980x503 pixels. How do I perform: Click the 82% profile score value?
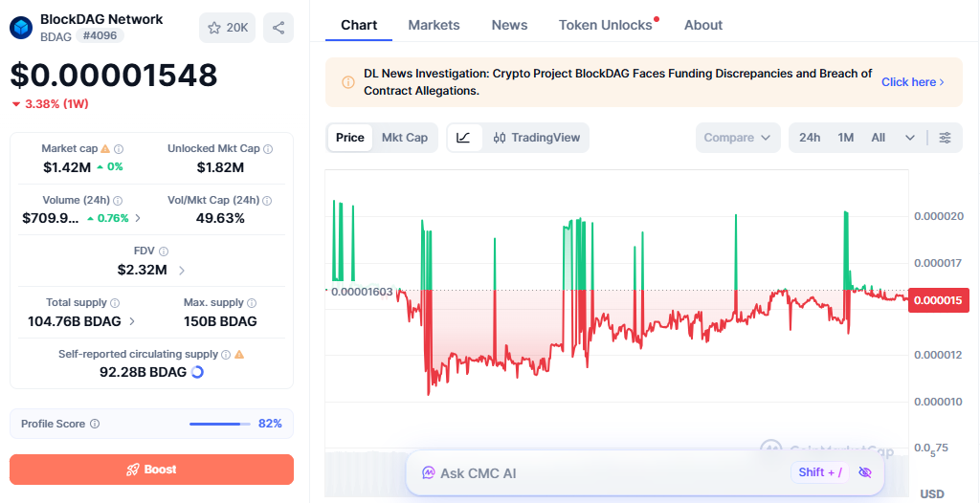[x=270, y=424]
